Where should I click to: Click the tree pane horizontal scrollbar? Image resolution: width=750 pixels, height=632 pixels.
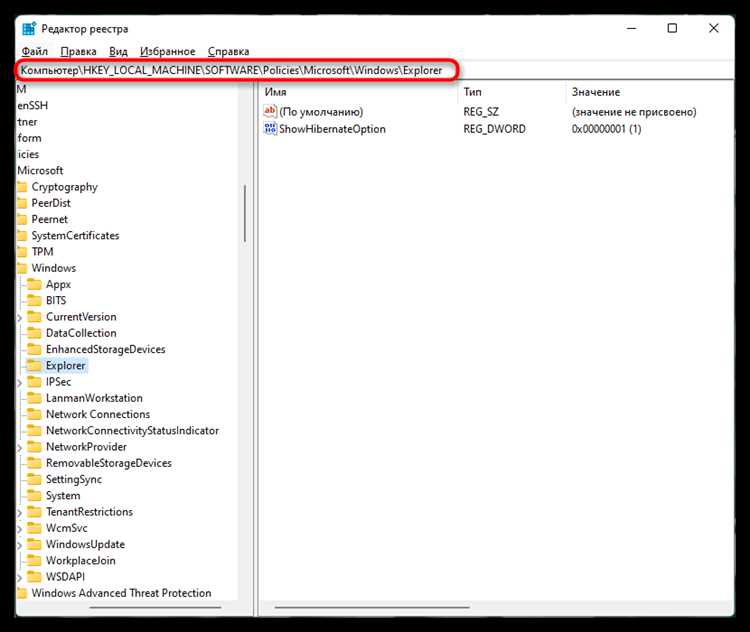tap(155, 607)
